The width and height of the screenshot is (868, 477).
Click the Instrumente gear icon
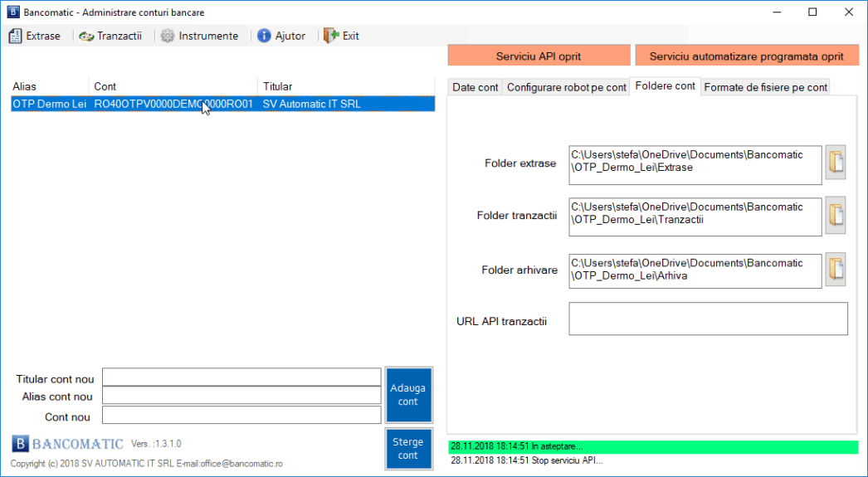167,36
